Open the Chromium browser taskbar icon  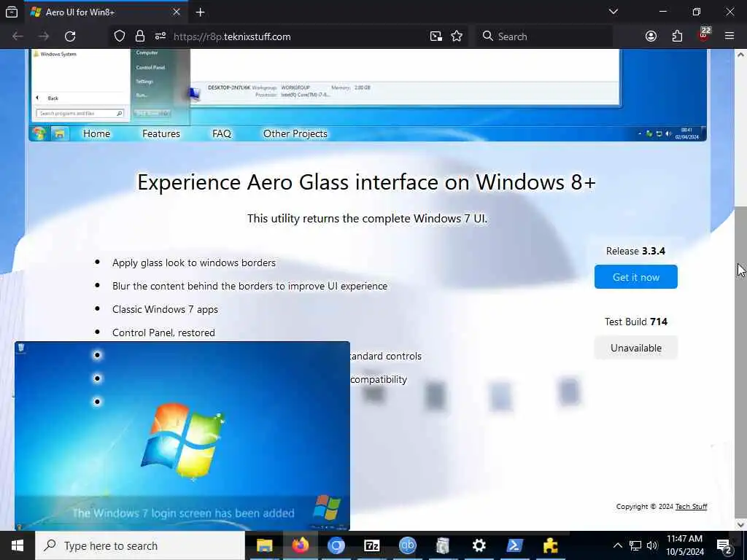coord(336,545)
